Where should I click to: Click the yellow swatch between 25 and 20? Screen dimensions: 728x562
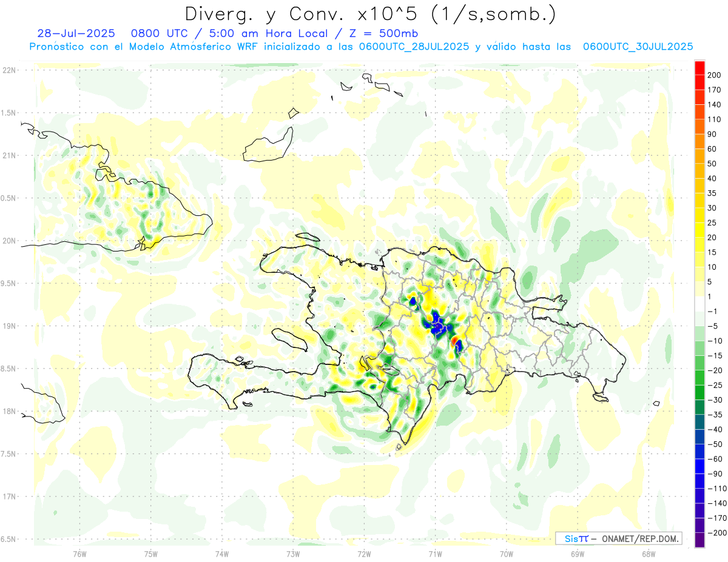700,230
